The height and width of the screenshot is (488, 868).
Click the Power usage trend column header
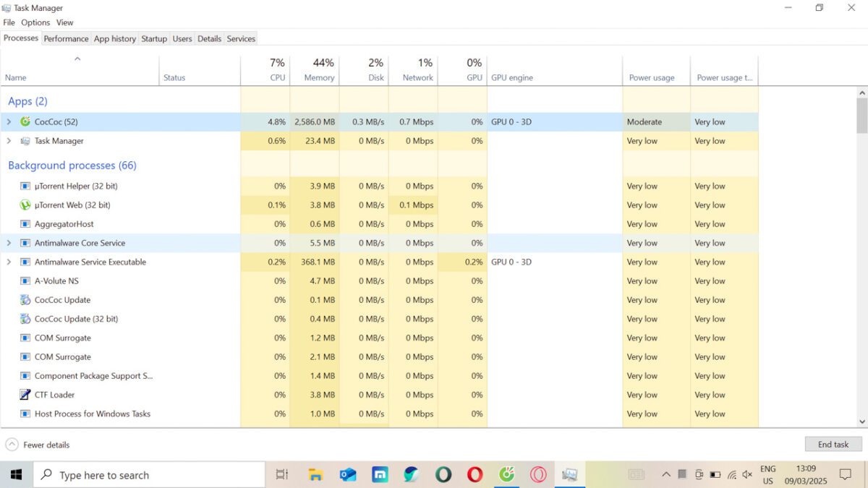725,71
